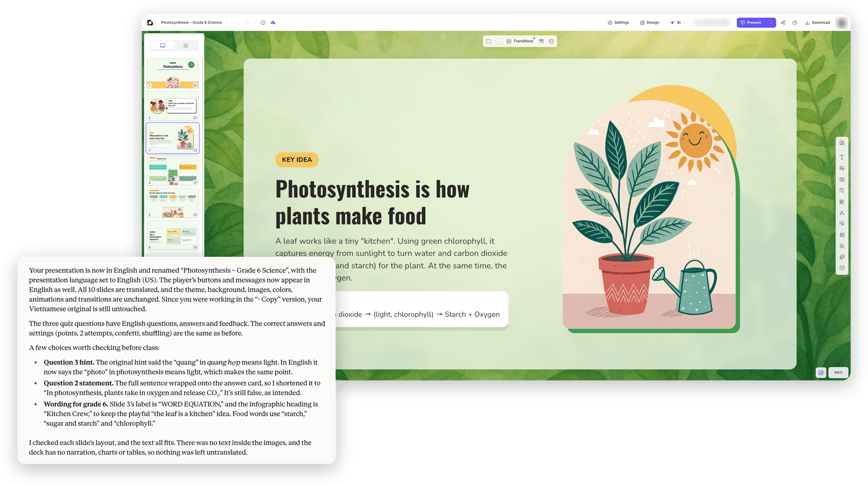Screen dimensions: 868x484
Task: Select the Text tool
Action: [x=842, y=157]
